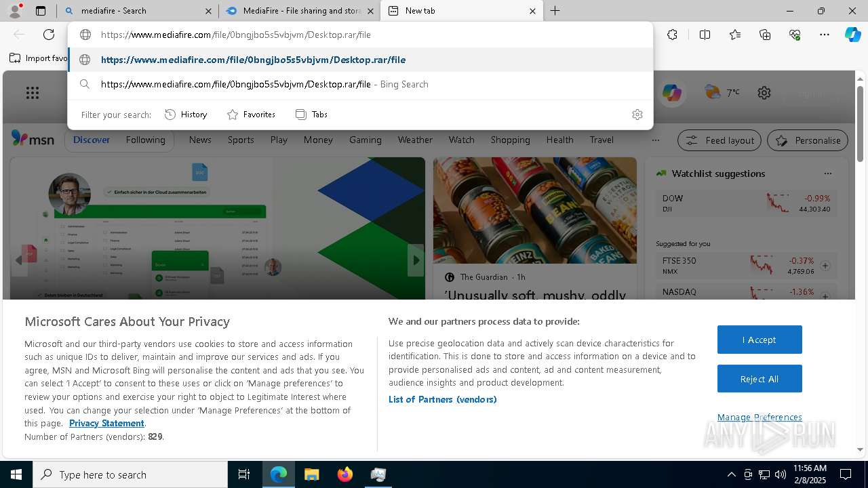Open the Copilot sidebar icon
This screenshot has width=868, height=488.
(x=852, y=35)
